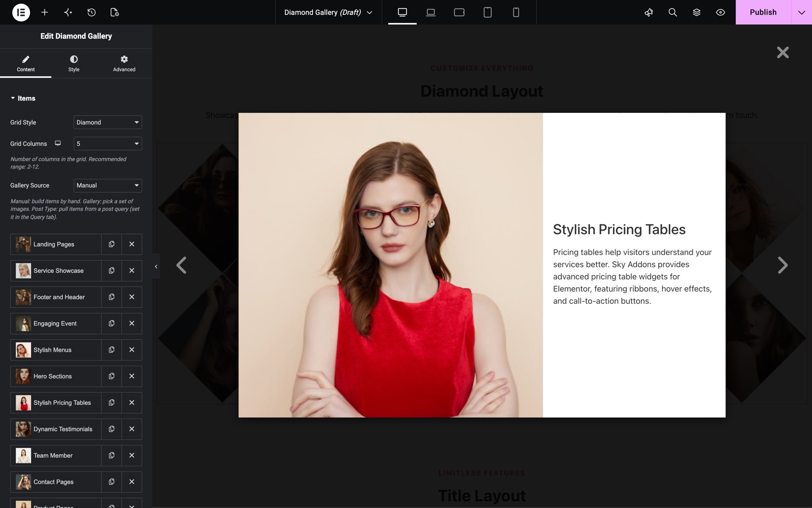Switch to the Style tab

74,63
